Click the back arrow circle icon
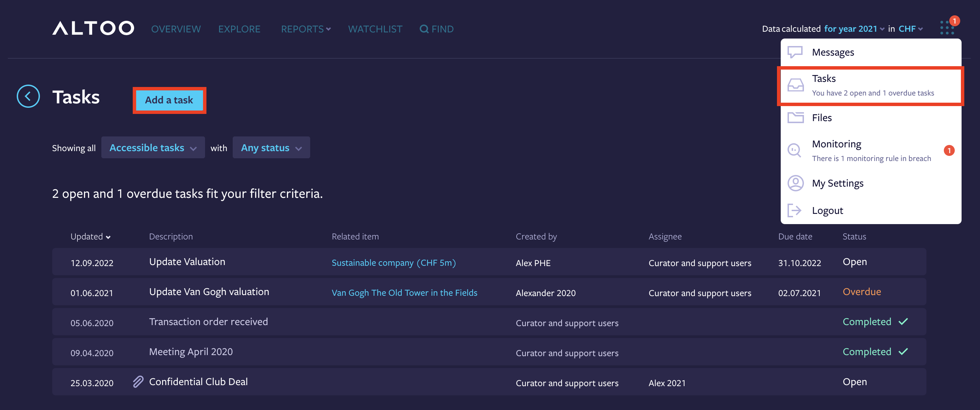 28,96
